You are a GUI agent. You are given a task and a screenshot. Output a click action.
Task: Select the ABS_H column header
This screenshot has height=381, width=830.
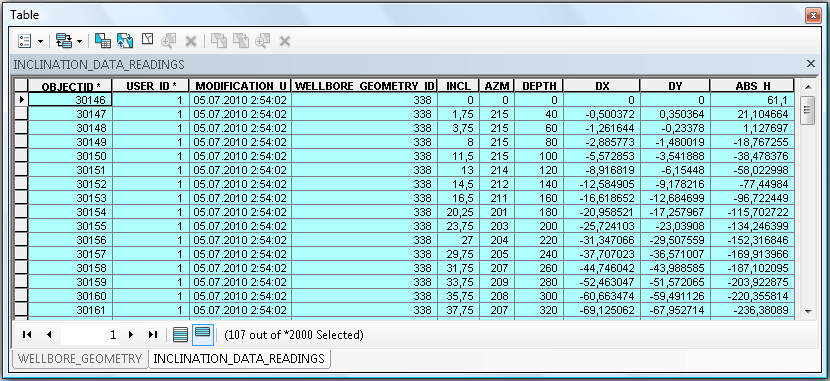coord(752,86)
